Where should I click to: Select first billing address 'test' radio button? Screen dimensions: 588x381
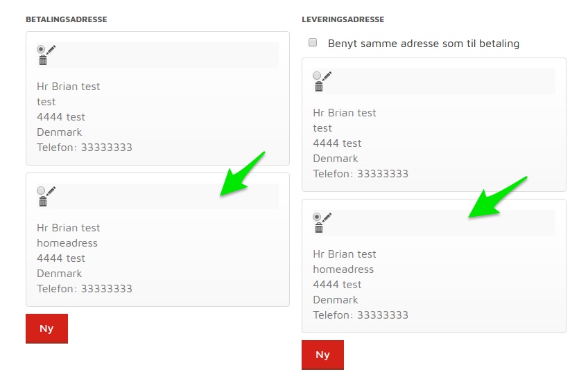coord(41,49)
